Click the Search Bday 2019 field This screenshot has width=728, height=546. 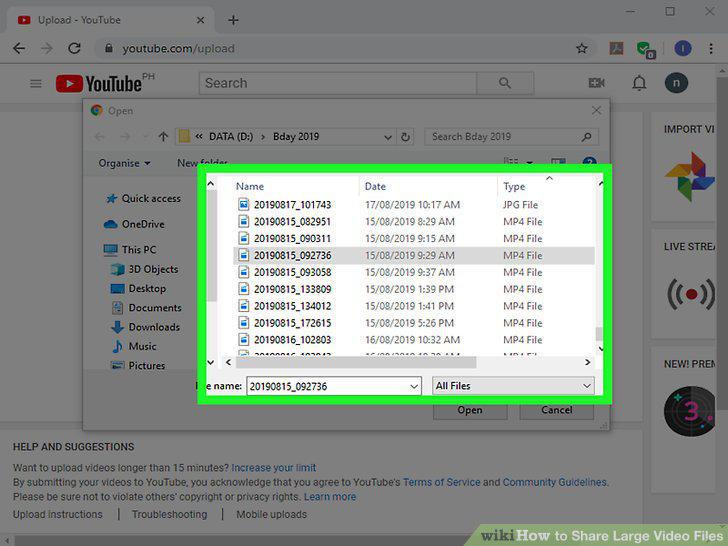point(511,137)
